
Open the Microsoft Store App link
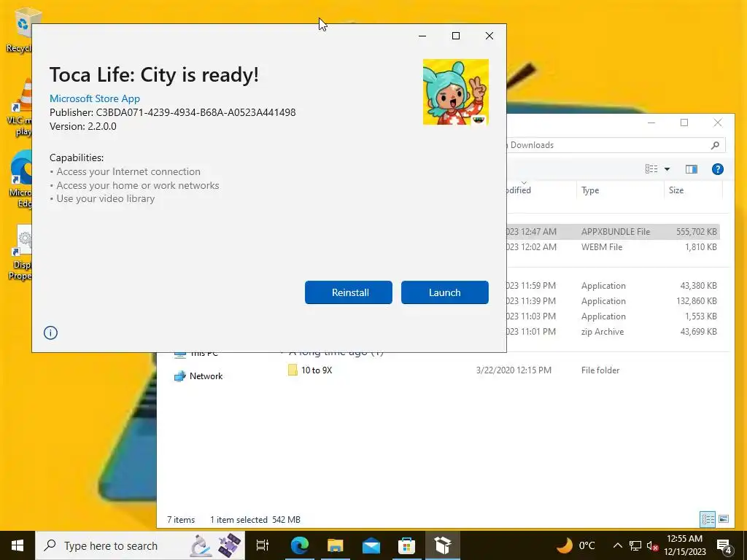pos(95,98)
